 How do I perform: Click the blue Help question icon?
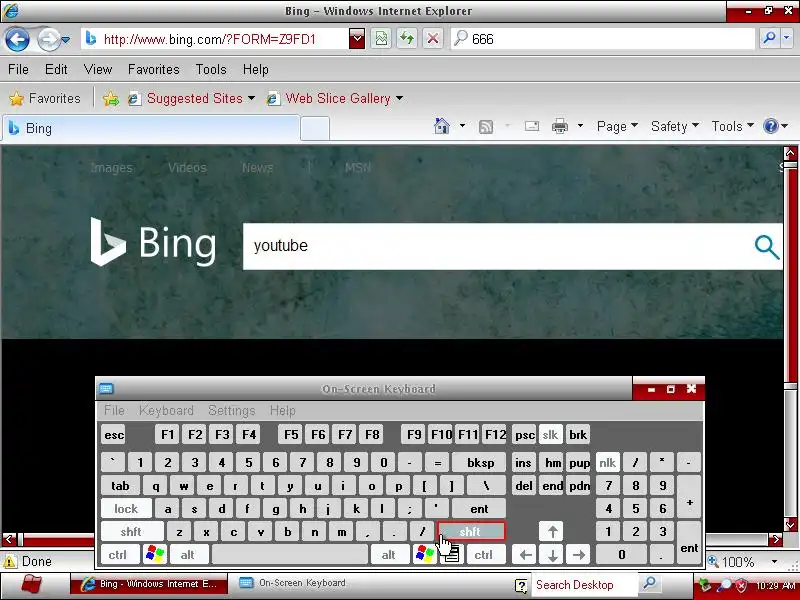[x=770, y=126]
